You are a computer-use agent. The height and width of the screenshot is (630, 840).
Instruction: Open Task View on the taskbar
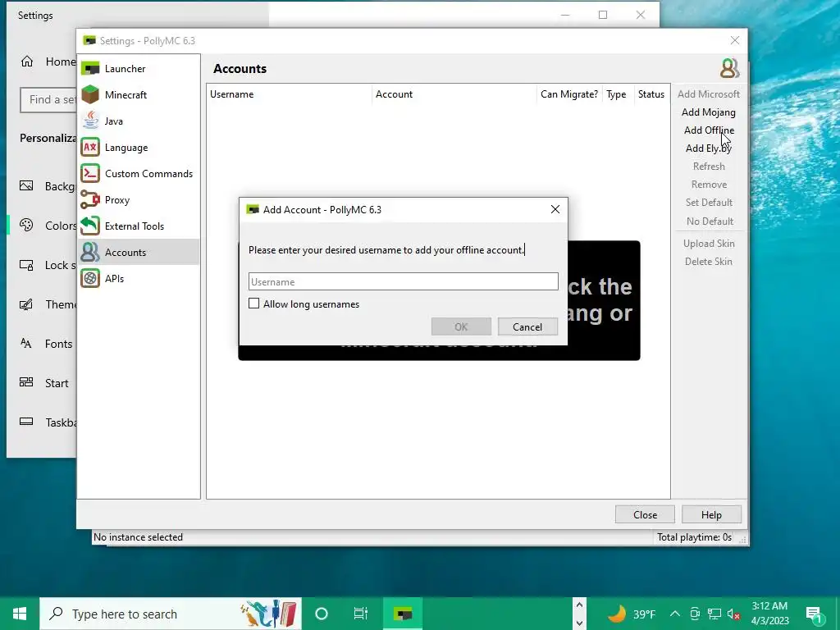[x=361, y=614]
